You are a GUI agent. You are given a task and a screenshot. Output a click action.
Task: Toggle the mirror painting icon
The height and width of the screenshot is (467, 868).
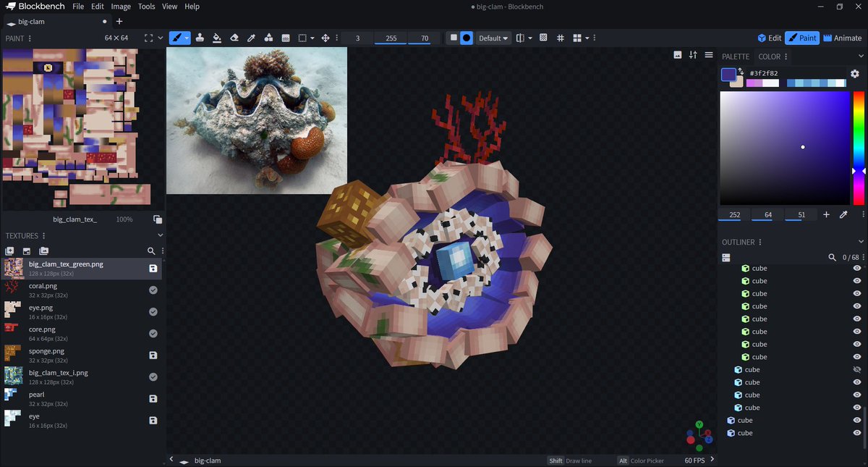coord(520,38)
